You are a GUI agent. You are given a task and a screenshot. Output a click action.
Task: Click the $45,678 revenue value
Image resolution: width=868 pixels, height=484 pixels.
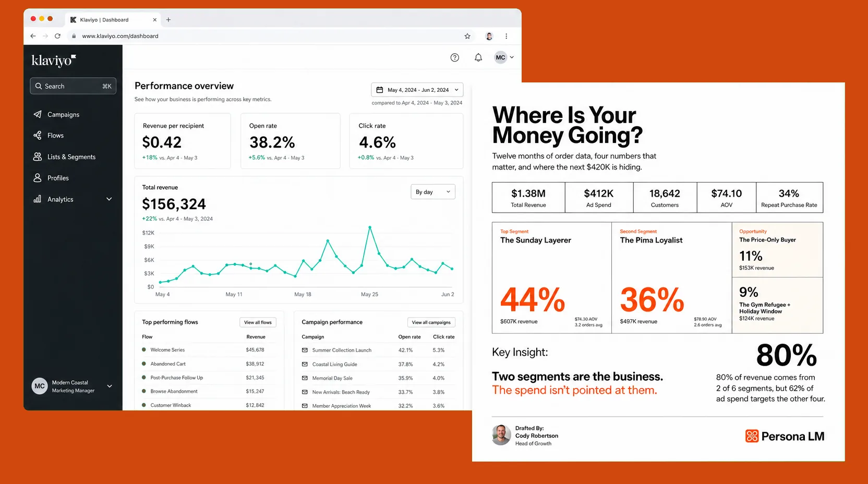255,350
